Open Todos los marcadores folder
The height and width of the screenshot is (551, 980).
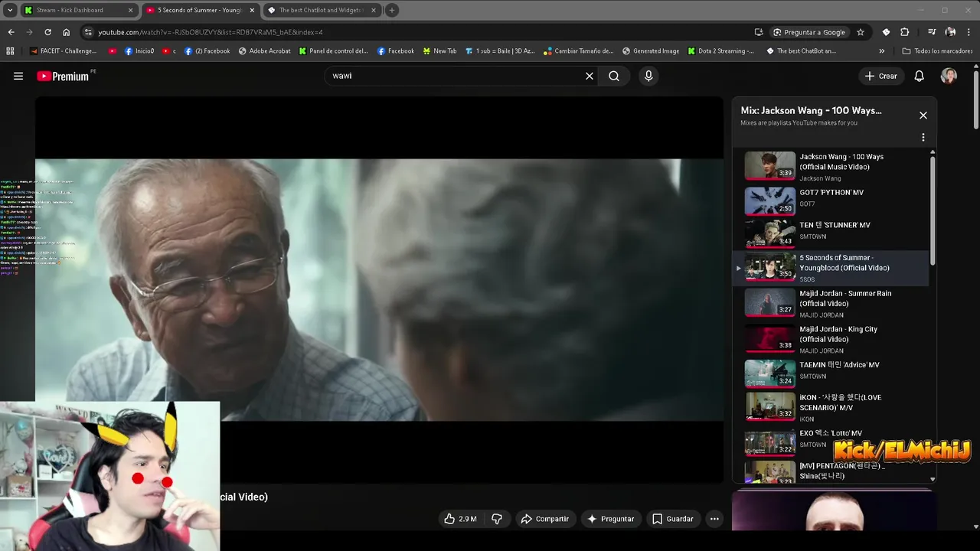938,51
